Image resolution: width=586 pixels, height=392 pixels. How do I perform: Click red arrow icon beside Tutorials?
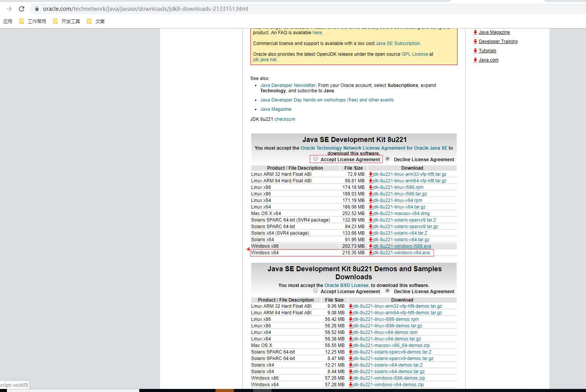476,51
